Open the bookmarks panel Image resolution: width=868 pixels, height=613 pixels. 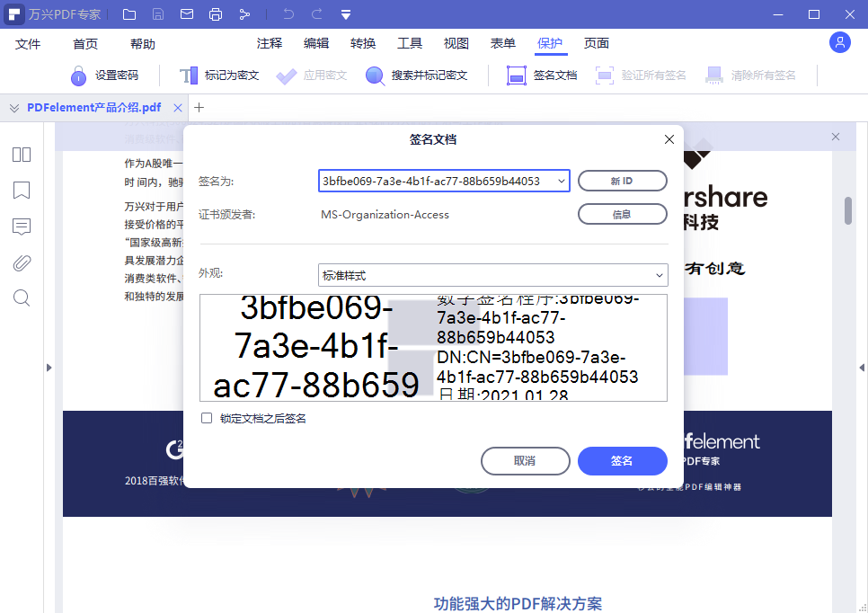(21, 191)
